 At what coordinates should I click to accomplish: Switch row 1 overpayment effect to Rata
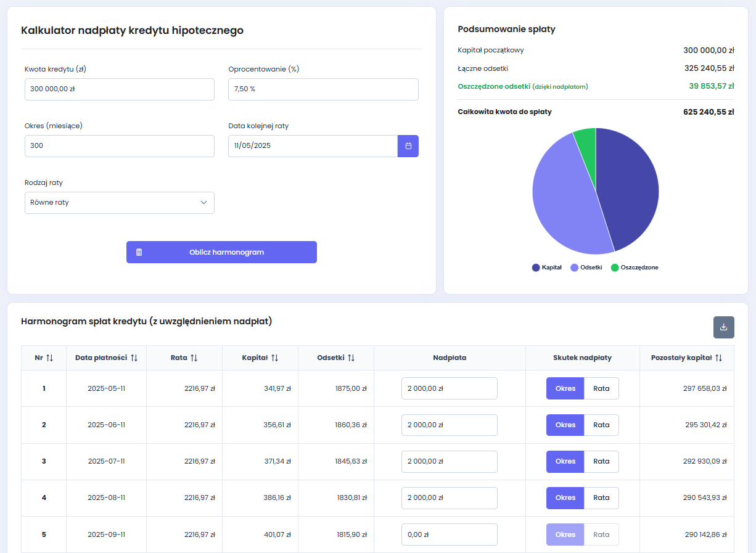600,388
